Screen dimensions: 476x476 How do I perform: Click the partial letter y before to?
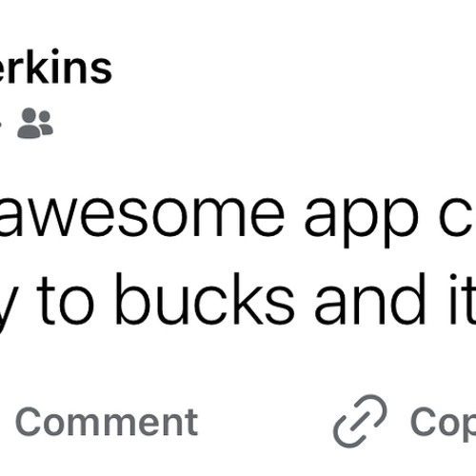click(3, 307)
